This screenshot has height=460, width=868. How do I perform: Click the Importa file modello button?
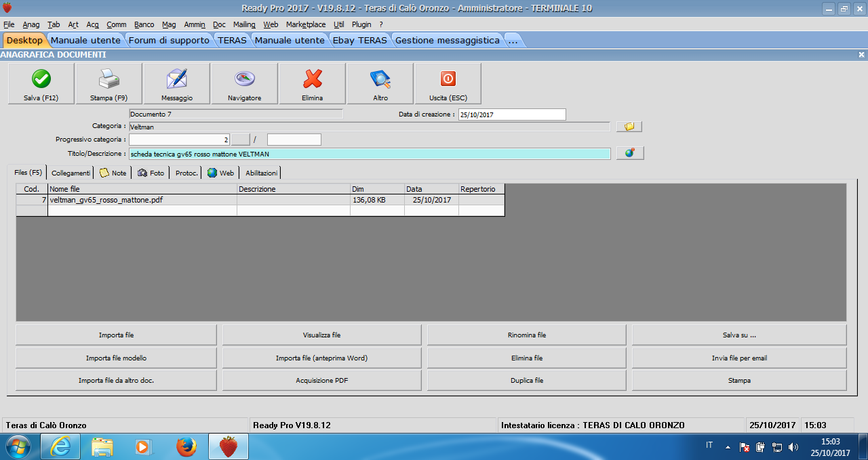tap(116, 358)
